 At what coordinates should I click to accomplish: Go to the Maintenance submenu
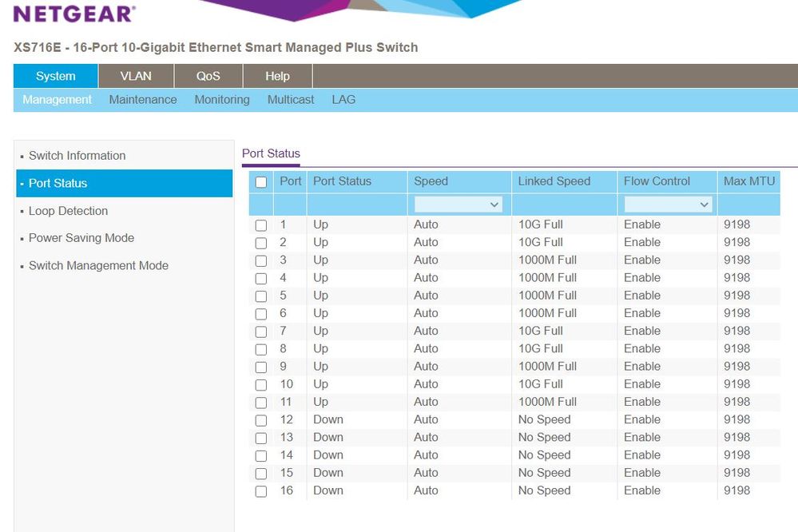143,100
